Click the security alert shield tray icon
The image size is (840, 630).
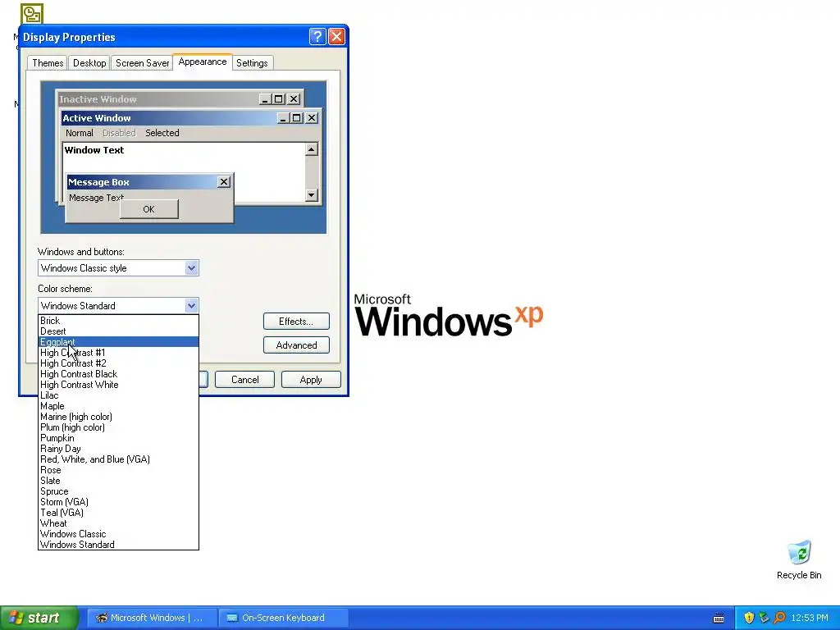point(749,618)
